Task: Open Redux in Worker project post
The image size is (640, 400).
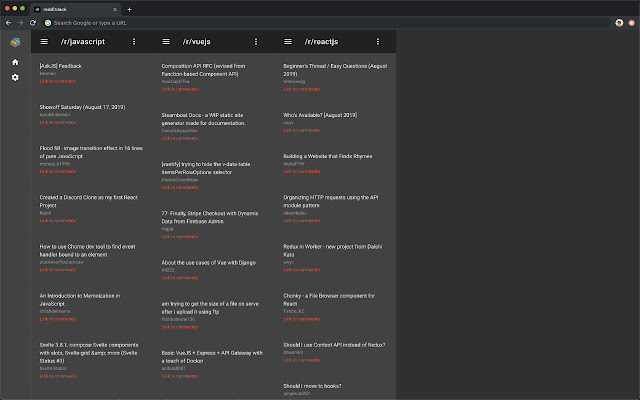Action: [333, 251]
